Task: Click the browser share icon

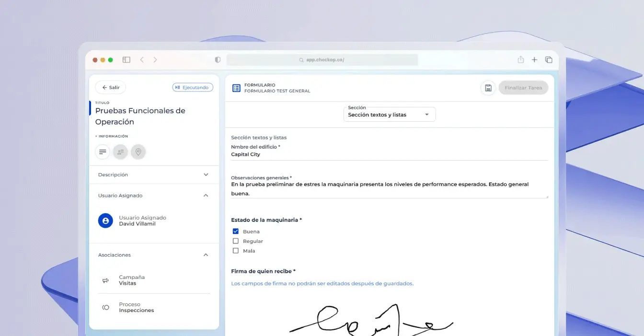Action: pyautogui.click(x=520, y=60)
